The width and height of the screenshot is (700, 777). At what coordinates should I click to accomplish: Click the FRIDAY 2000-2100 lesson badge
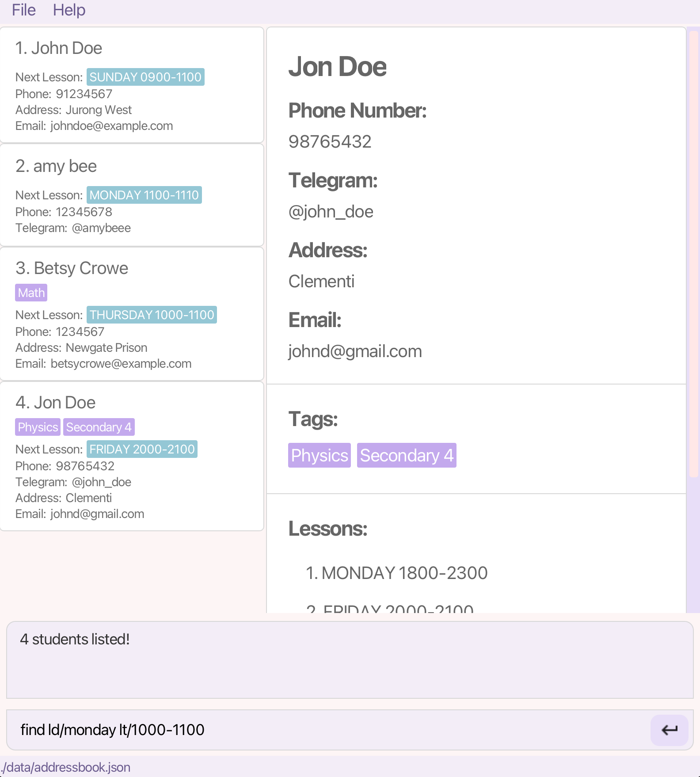tap(142, 449)
